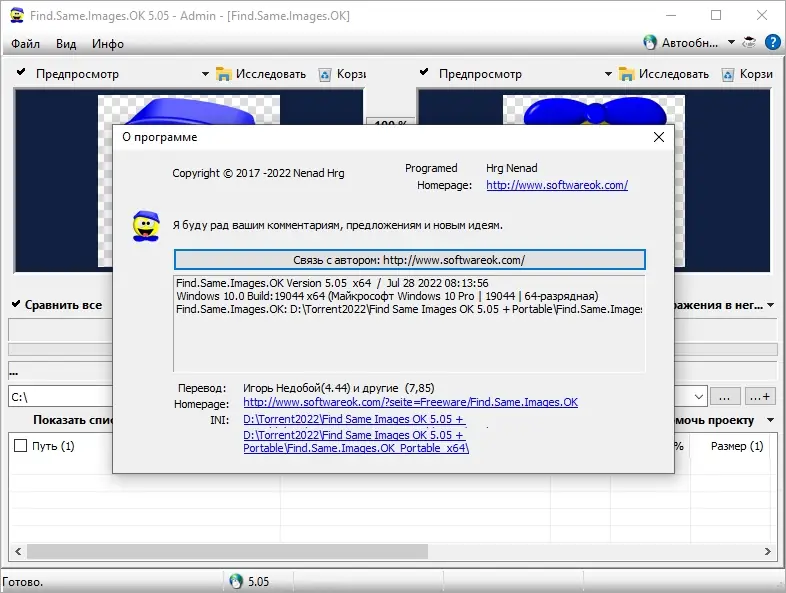Click right Корзина recycle icon
786x593 pixels.
click(x=728, y=75)
